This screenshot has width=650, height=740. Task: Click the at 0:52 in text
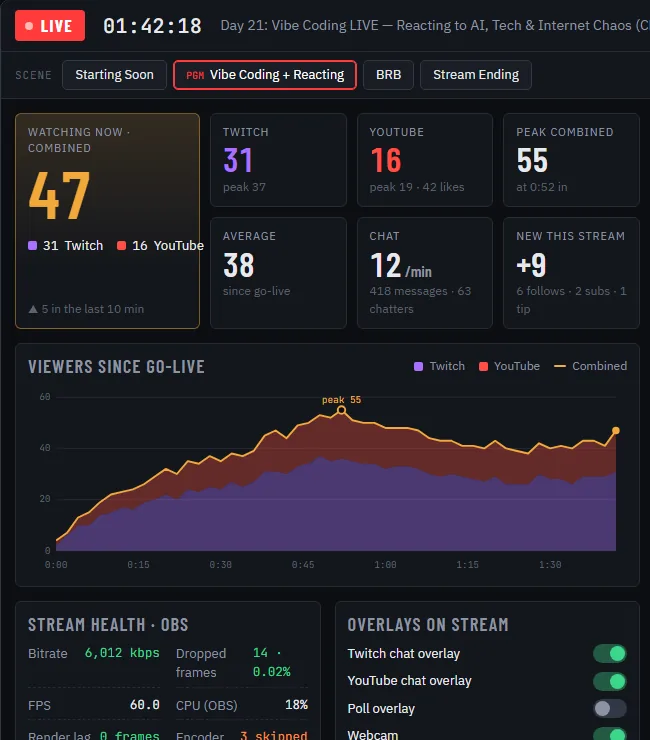pyautogui.click(x=541, y=187)
